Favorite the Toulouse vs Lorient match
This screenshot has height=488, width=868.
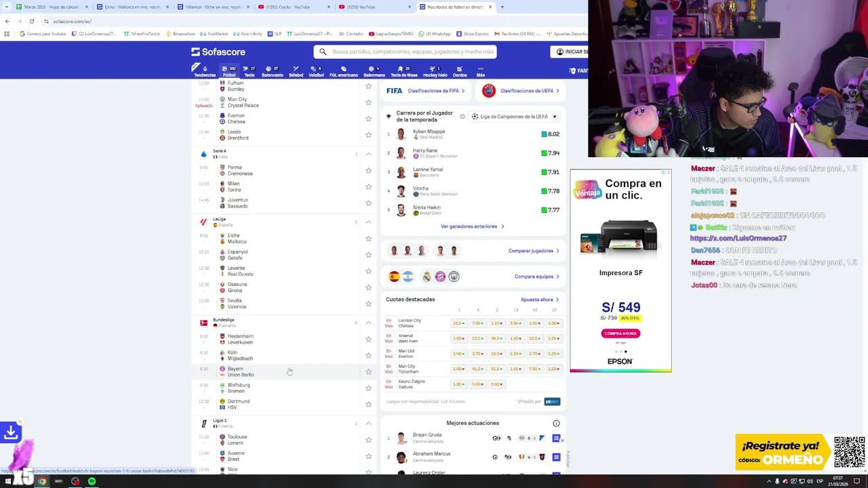(x=368, y=439)
